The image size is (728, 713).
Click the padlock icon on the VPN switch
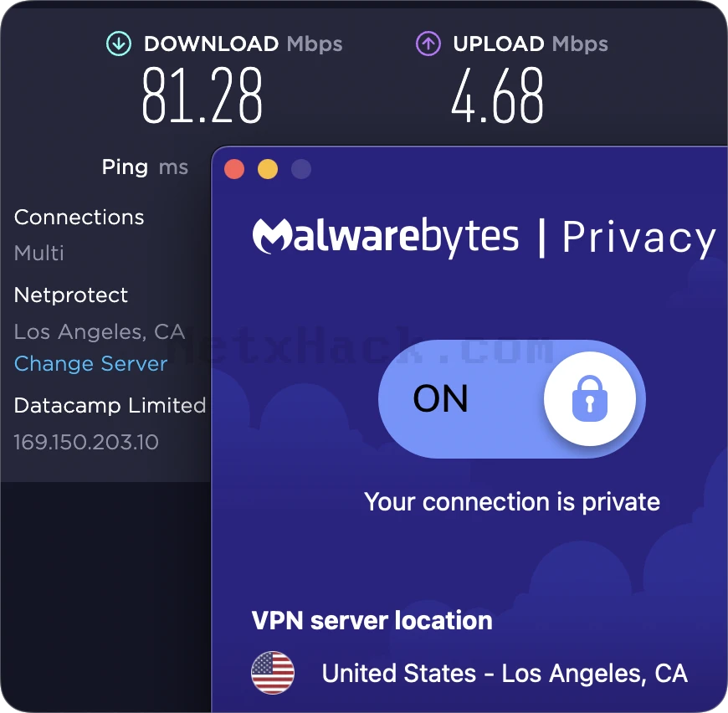click(x=590, y=398)
